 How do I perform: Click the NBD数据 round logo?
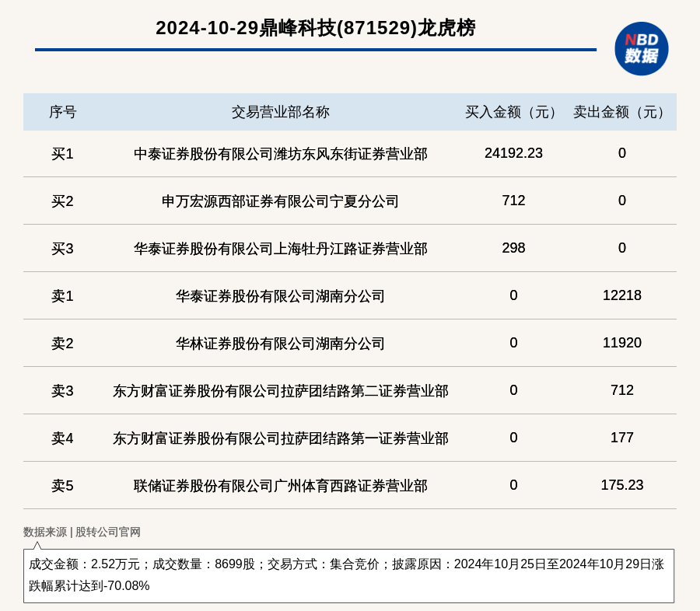(641, 49)
